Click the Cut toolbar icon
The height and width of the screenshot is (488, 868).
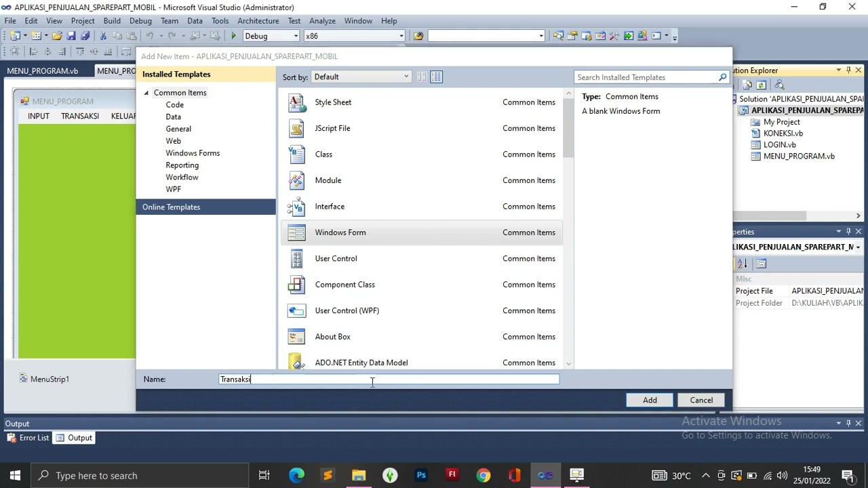point(103,36)
